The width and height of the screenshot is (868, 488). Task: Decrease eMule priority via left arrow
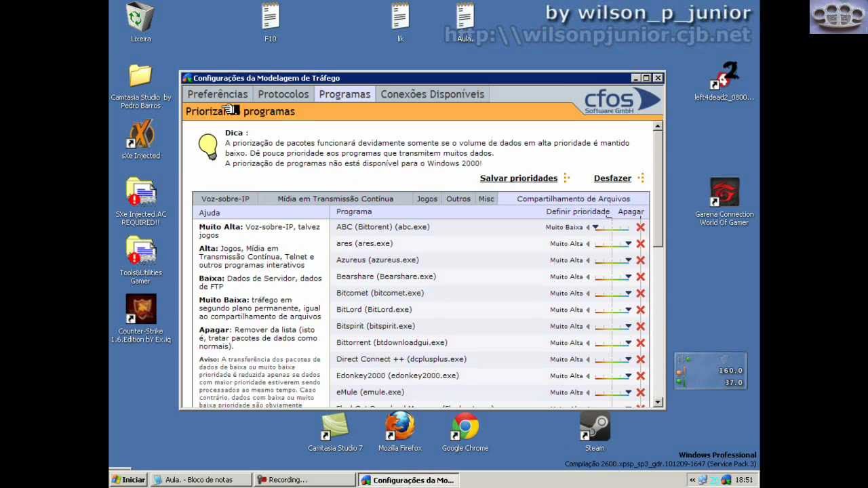coord(588,392)
